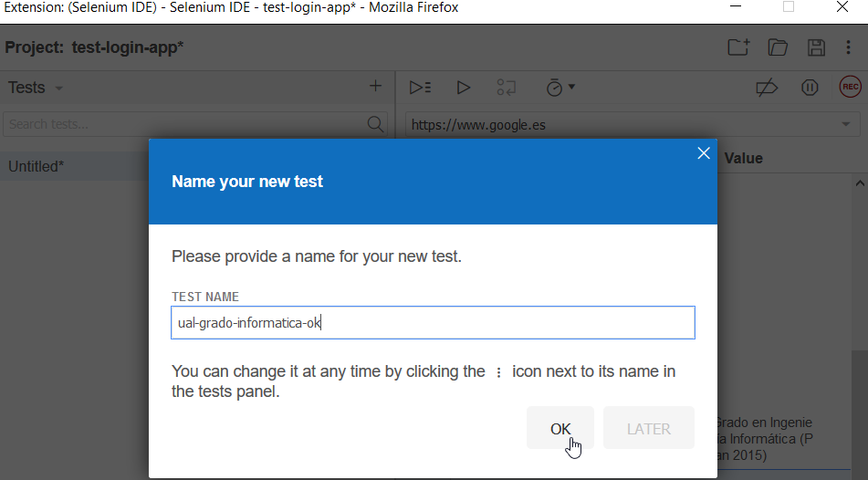Click the LATER button in dialog
This screenshot has width=868, height=480.
point(649,428)
